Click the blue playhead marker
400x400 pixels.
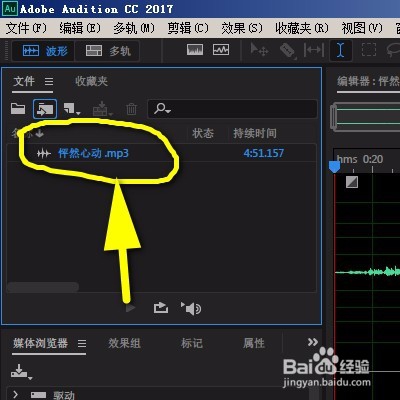[335, 167]
